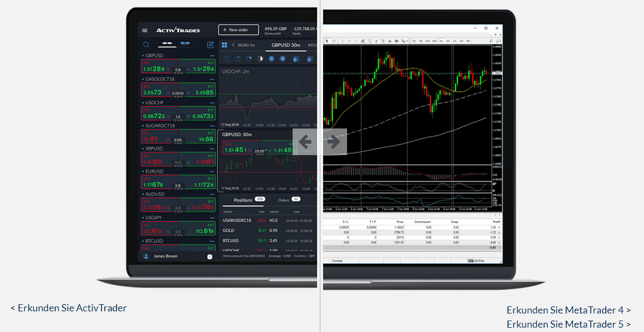Click the blue grid layout icon
The height and width of the screenshot is (332, 644).
pyautogui.click(x=224, y=45)
